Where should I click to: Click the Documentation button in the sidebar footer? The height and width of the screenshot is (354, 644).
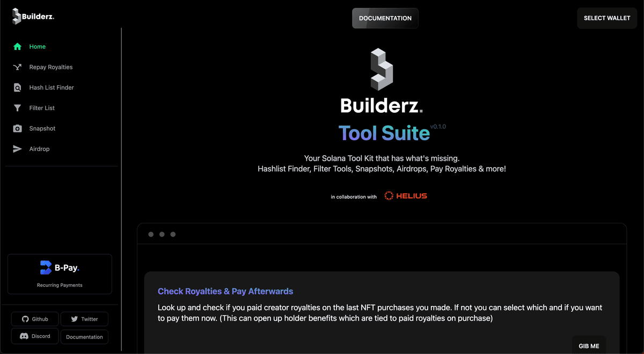pyautogui.click(x=84, y=336)
